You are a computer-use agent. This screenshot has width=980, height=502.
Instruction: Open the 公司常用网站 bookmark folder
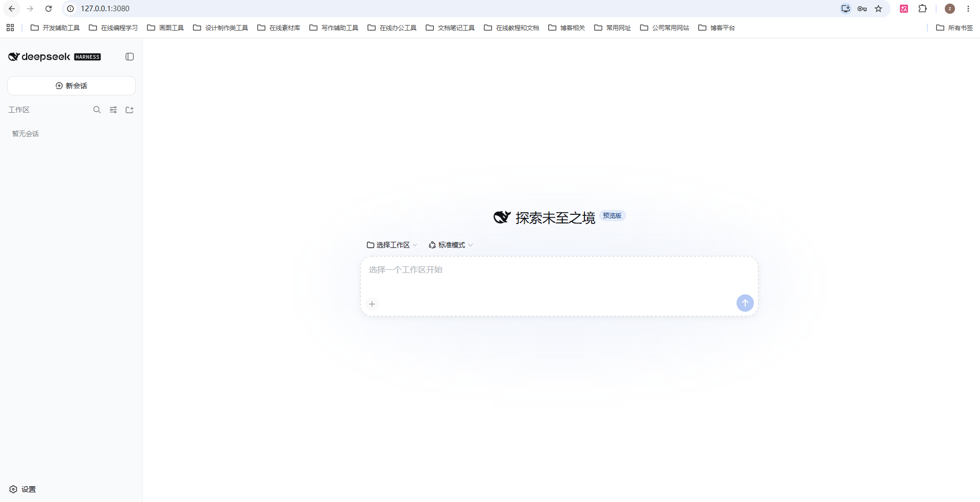pos(665,28)
